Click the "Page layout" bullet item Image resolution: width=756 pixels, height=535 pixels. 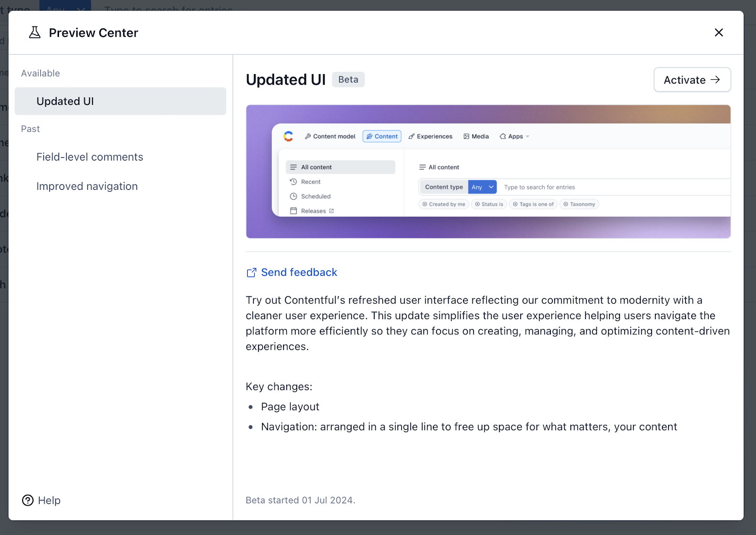coord(290,407)
